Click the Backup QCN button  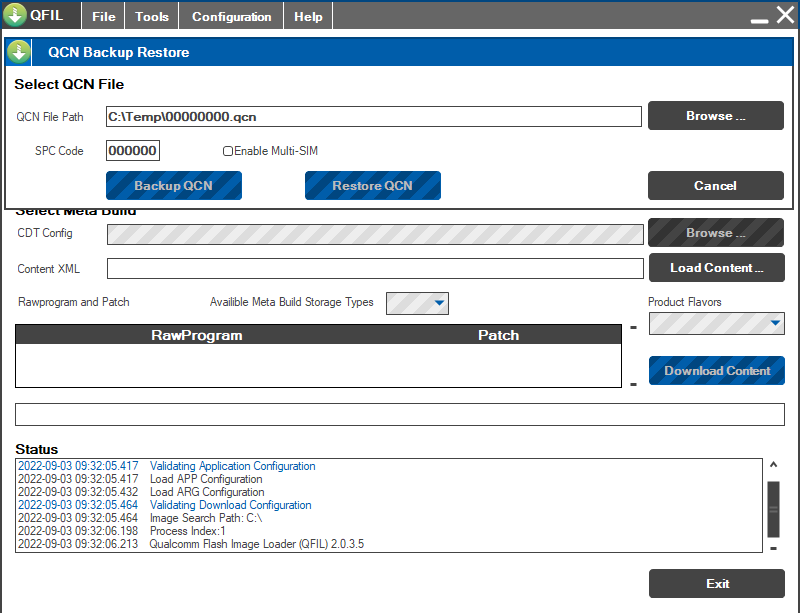point(173,186)
